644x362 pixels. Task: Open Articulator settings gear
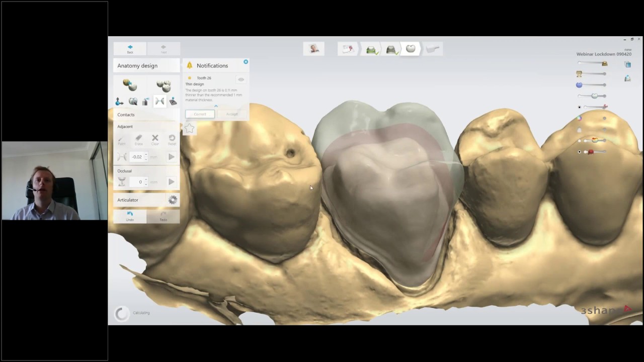(173, 200)
